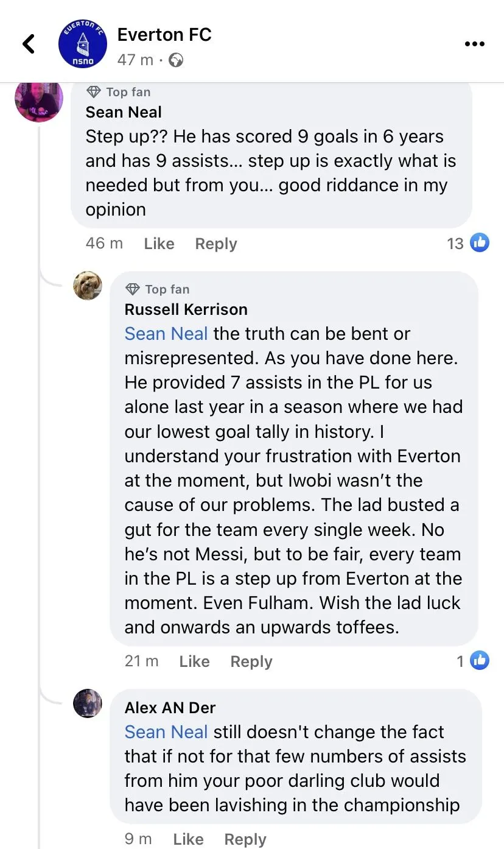Tap the Top fan diamond badge above Russell Kerrison
Screen dimensions: 504x849
pos(132,289)
